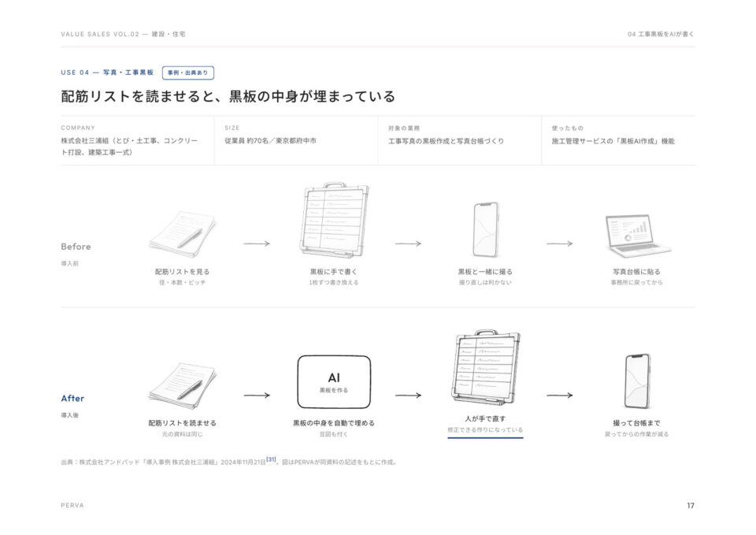Screen dimensions: 756x535
Task: Click the 使ったもの column label
Action: (x=568, y=128)
